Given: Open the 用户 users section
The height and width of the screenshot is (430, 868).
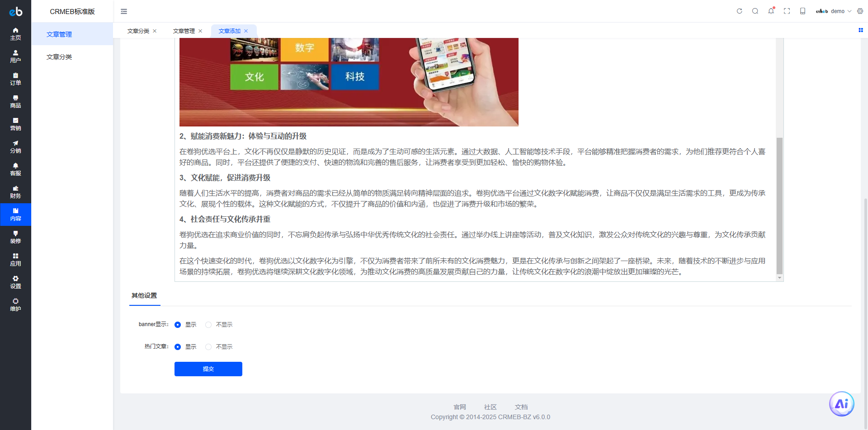Looking at the screenshot, I should click(15, 56).
